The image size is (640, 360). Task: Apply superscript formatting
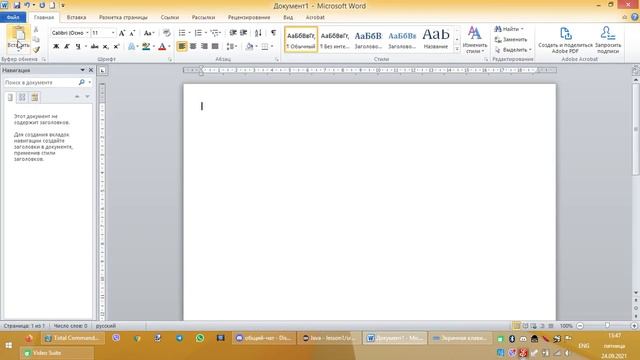coord(116,47)
